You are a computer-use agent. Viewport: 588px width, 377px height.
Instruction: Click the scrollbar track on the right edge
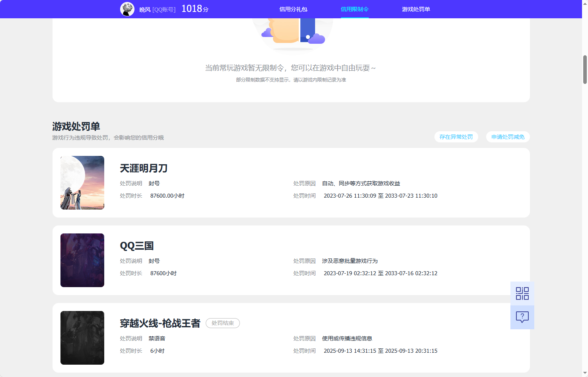pos(584,199)
